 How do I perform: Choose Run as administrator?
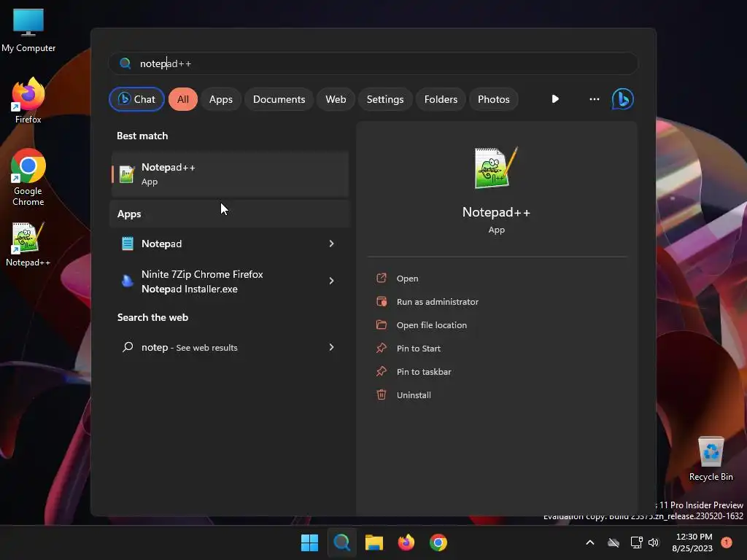tap(438, 302)
